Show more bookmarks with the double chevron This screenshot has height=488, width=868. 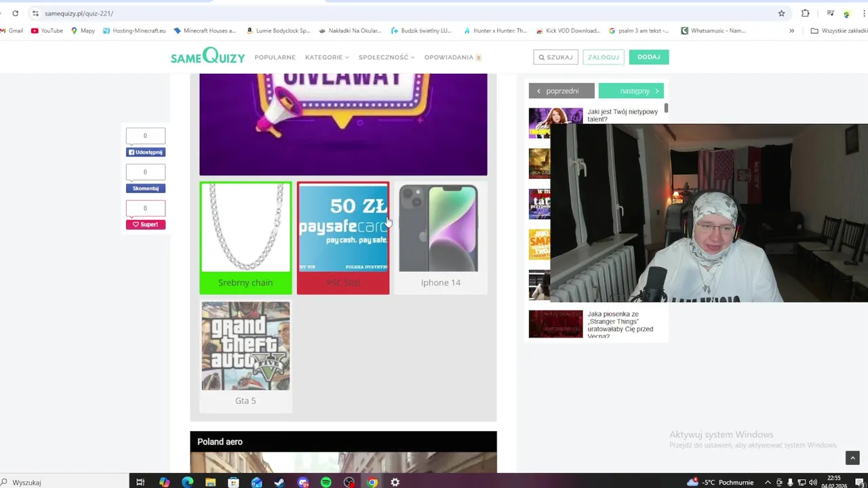[x=791, y=30]
